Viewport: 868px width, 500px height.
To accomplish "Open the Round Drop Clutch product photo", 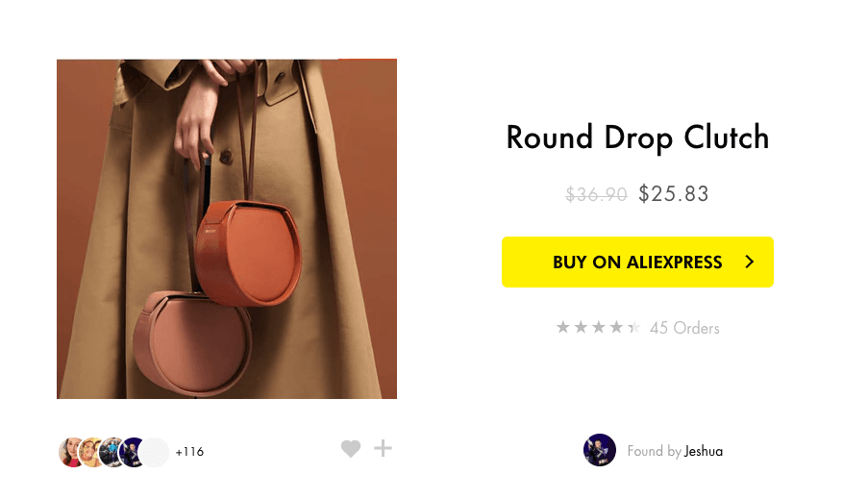I will 227,229.
